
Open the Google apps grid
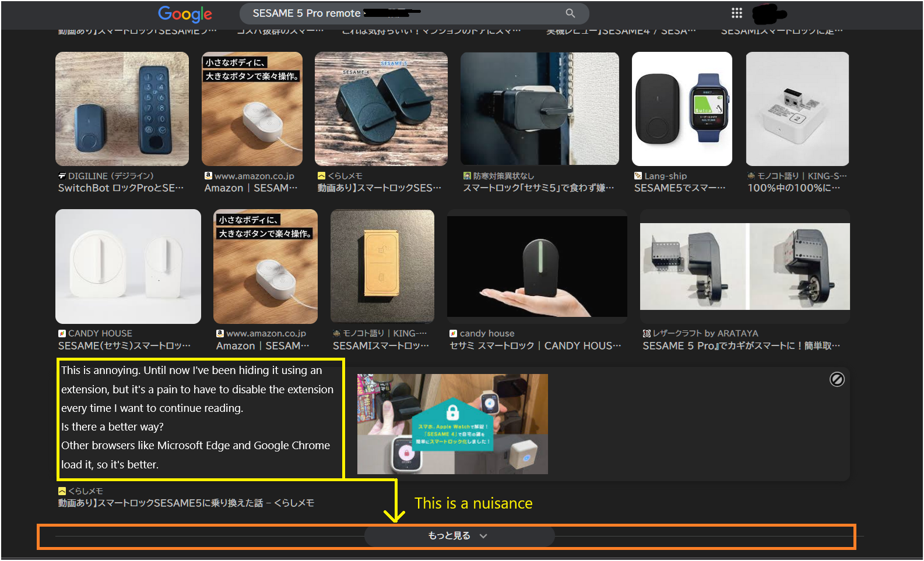pos(737,13)
